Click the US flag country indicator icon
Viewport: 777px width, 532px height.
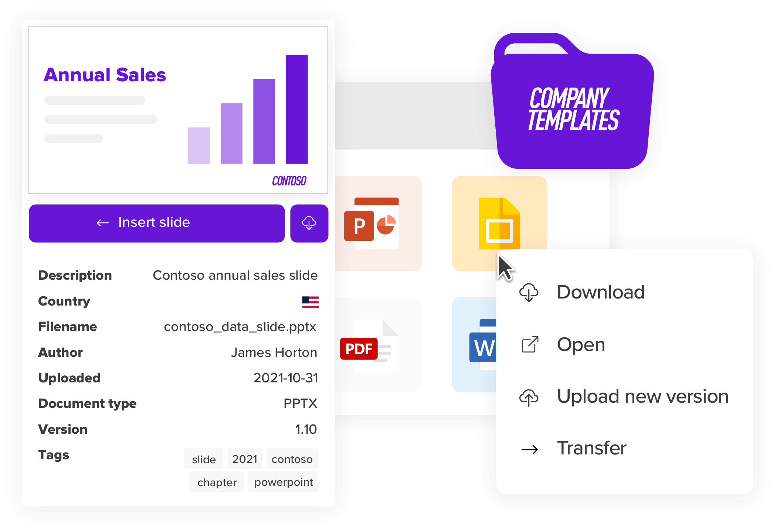[x=311, y=302]
